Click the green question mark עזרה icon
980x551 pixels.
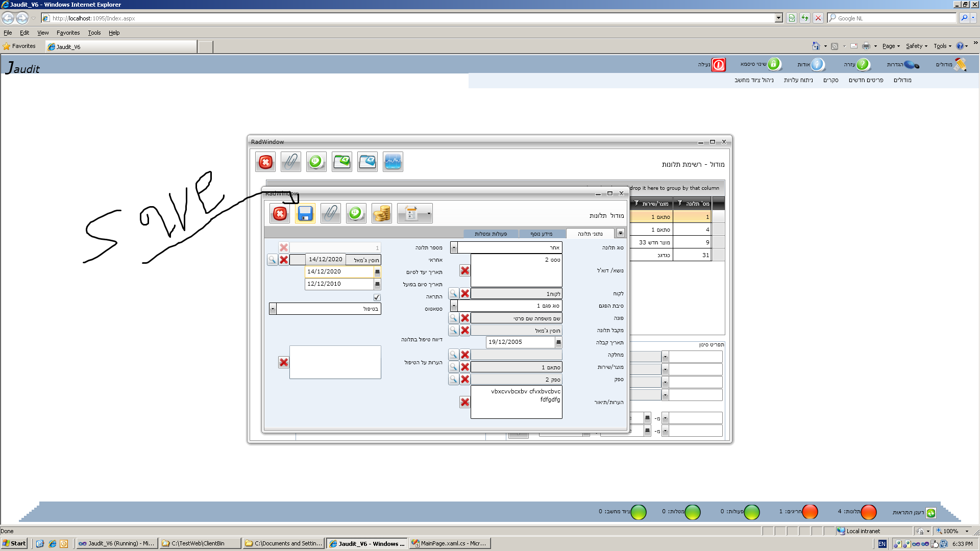pyautogui.click(x=863, y=65)
